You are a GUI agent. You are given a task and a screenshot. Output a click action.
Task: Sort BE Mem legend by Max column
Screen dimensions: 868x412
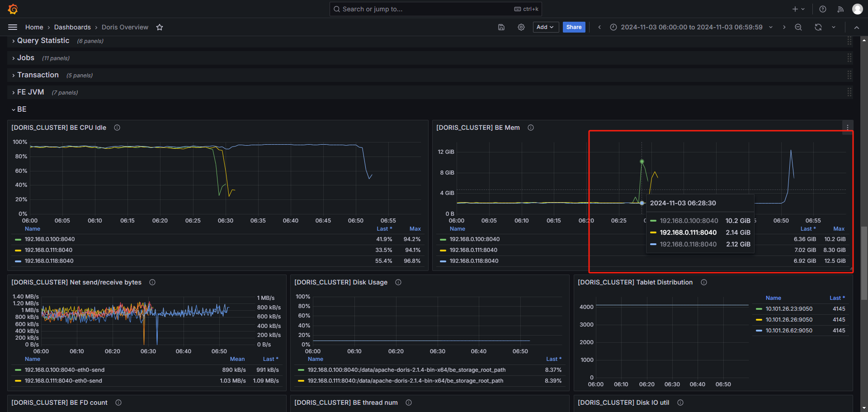tap(839, 229)
